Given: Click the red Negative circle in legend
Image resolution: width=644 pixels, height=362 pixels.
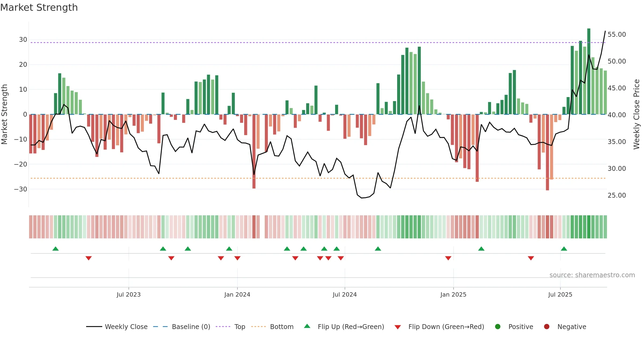Looking at the screenshot, I should point(547,327).
